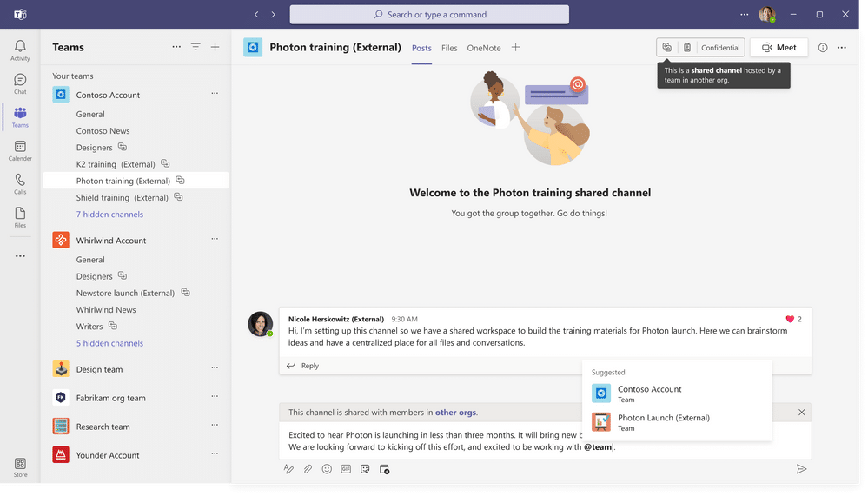Open the channel info pane icon
Image resolution: width=868 pixels, height=496 pixels.
point(823,48)
